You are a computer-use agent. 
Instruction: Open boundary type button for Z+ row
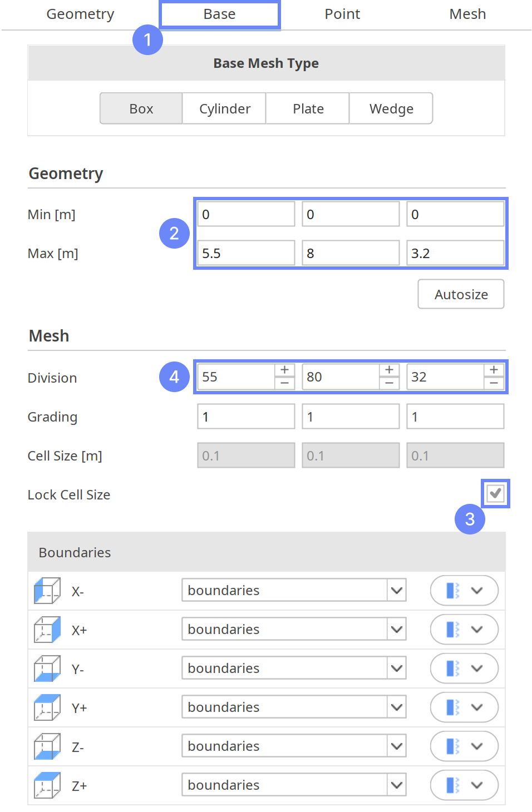point(464,785)
